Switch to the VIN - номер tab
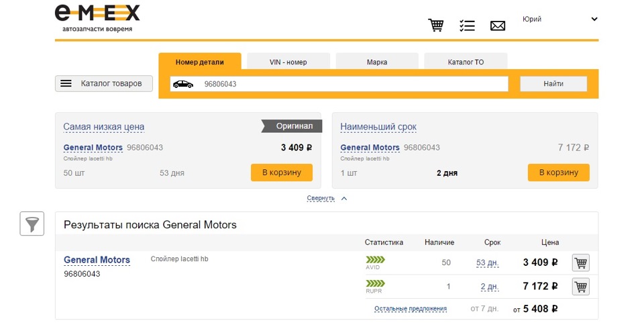This screenshot has height=331, width=644. [288, 62]
